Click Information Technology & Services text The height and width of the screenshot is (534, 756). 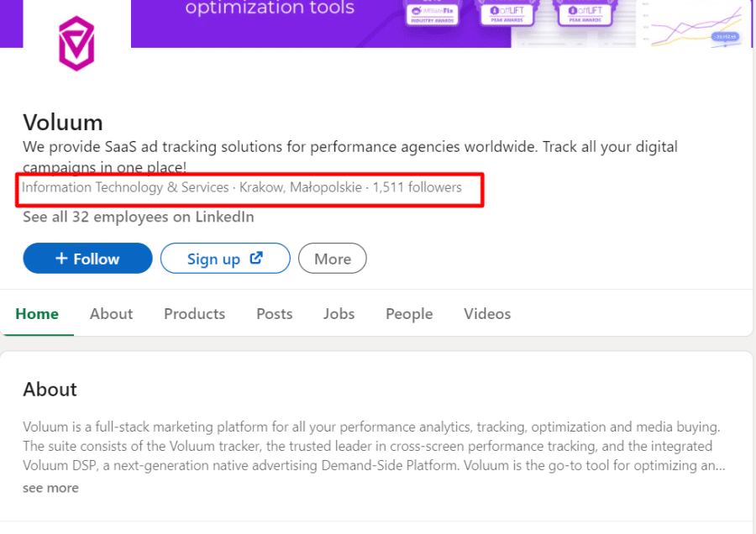pyautogui.click(x=125, y=187)
